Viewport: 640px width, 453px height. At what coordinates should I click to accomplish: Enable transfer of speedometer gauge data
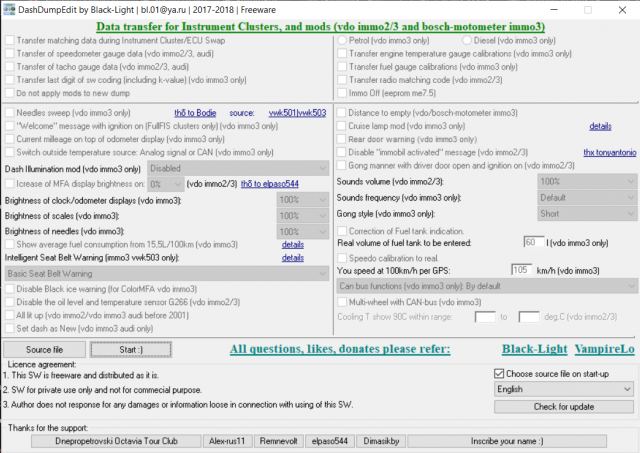[x=11, y=54]
